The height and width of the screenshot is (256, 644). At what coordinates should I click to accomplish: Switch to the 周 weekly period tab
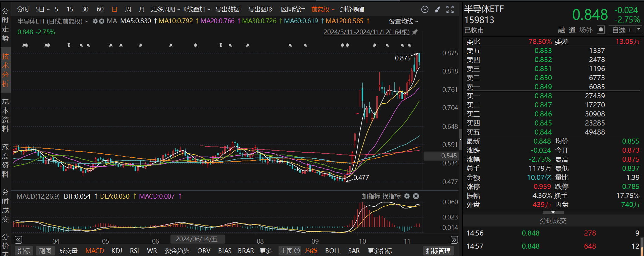(x=128, y=9)
